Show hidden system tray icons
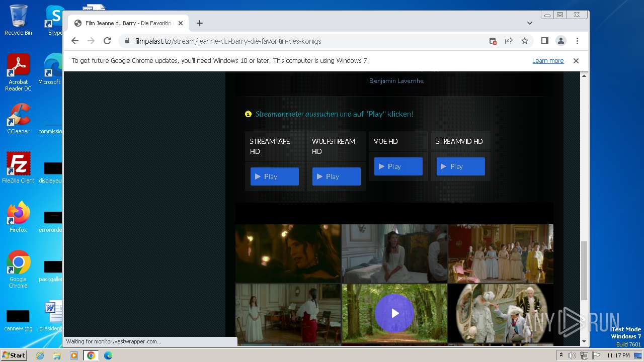The height and width of the screenshot is (362, 644). (x=561, y=355)
